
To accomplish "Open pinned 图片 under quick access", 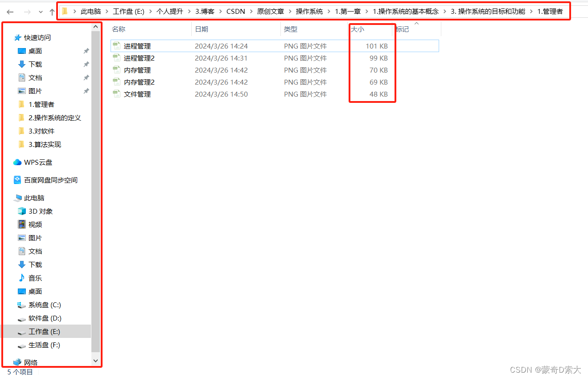I will pos(35,91).
